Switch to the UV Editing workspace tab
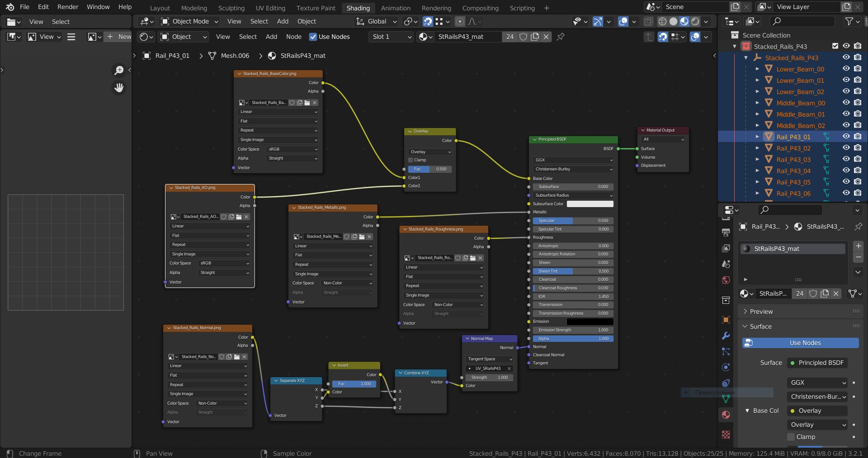 [x=270, y=8]
